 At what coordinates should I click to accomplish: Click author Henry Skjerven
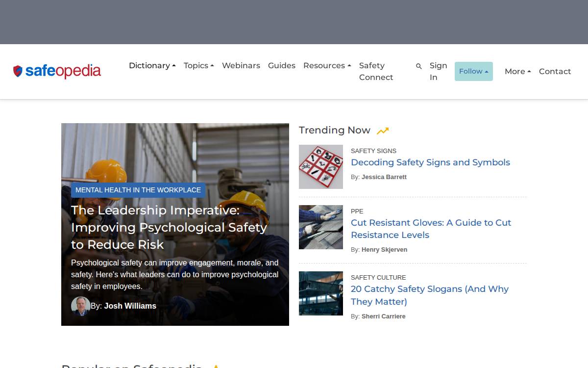384,249
